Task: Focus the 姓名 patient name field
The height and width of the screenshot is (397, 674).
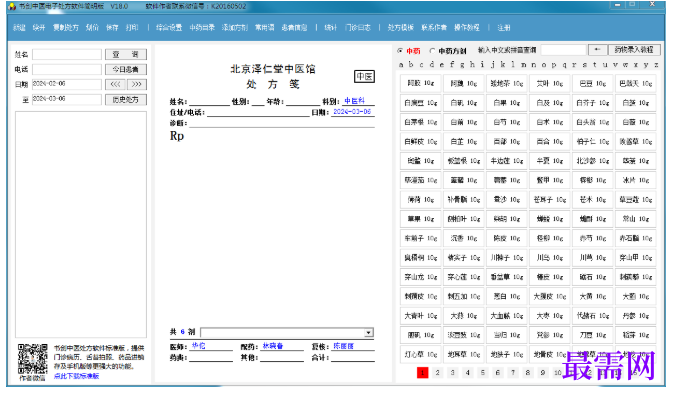Action: coord(67,54)
